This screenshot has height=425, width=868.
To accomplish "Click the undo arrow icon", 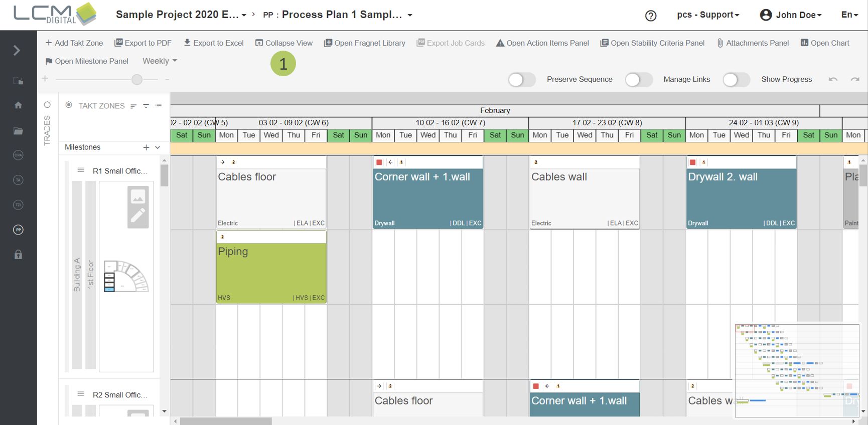I will [x=833, y=79].
